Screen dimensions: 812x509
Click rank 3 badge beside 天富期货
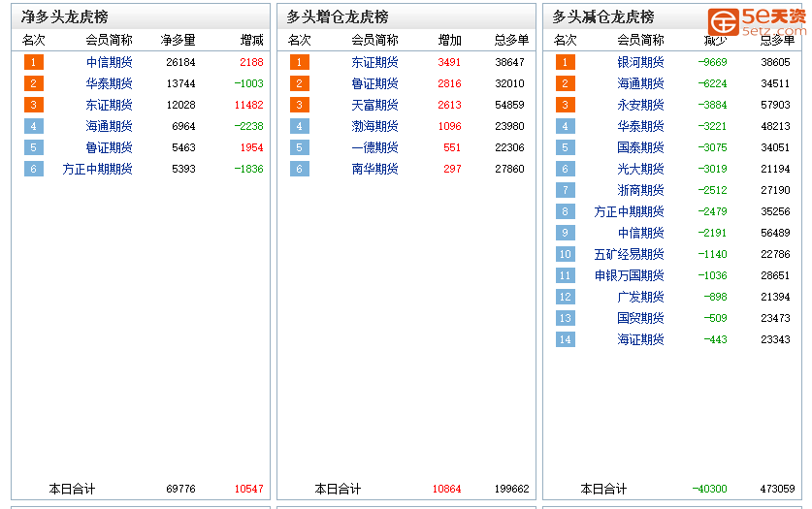[300, 105]
